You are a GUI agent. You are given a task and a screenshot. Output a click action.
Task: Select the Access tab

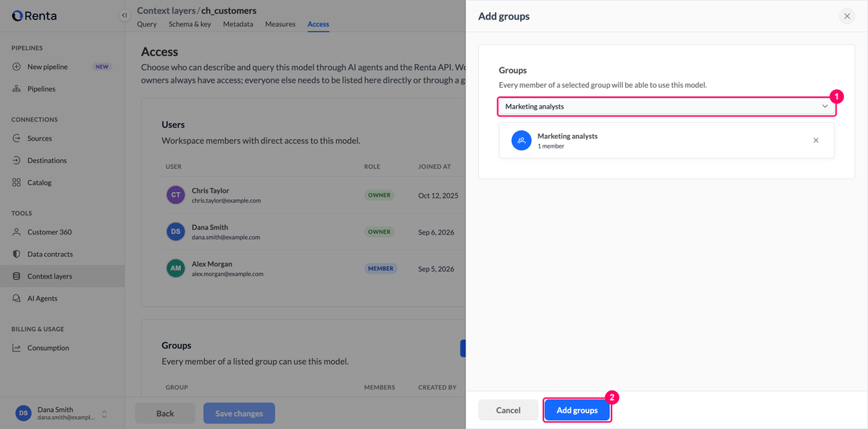(x=318, y=24)
